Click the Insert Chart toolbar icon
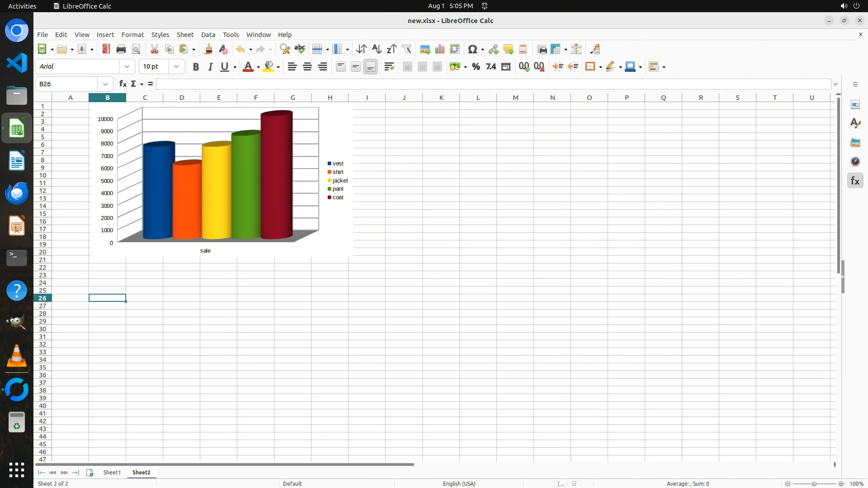Screen dimensions: 868x488 [x=439, y=49]
